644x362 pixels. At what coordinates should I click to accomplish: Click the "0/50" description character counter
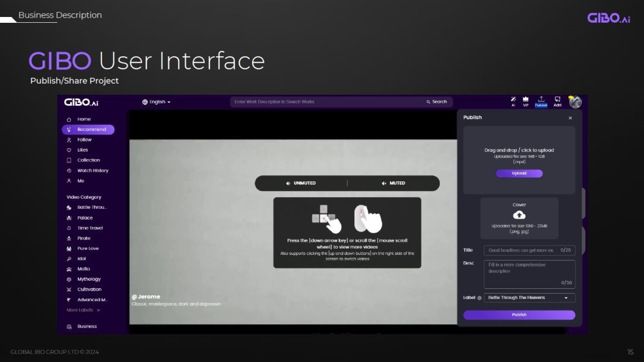[x=566, y=282]
